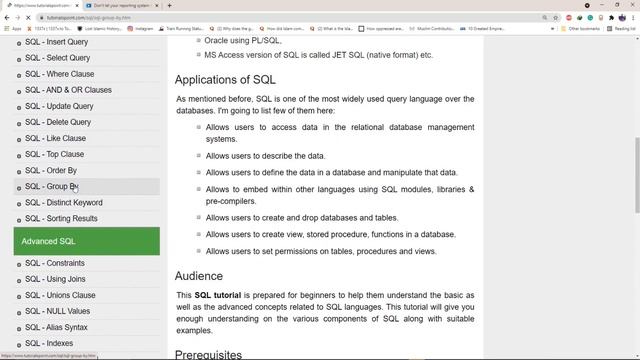The image size is (640, 360).
Task: Click the zoom magnifier icon in address bar
Action: coord(545,18)
